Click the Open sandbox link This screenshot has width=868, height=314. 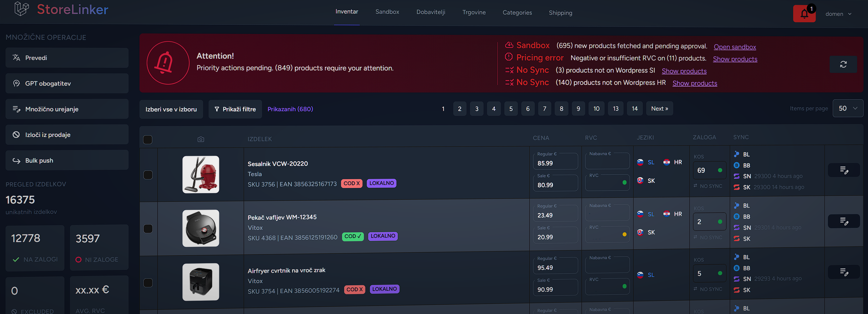[735, 47]
